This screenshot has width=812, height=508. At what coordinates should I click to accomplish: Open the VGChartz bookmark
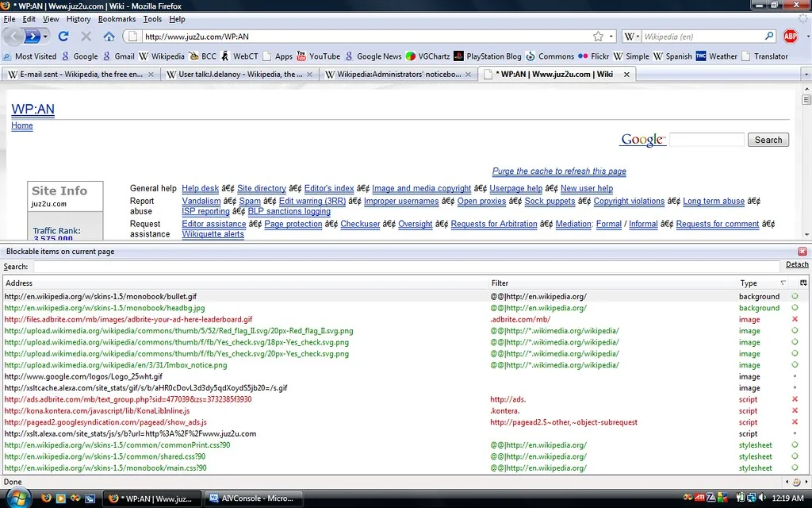pyautogui.click(x=427, y=56)
